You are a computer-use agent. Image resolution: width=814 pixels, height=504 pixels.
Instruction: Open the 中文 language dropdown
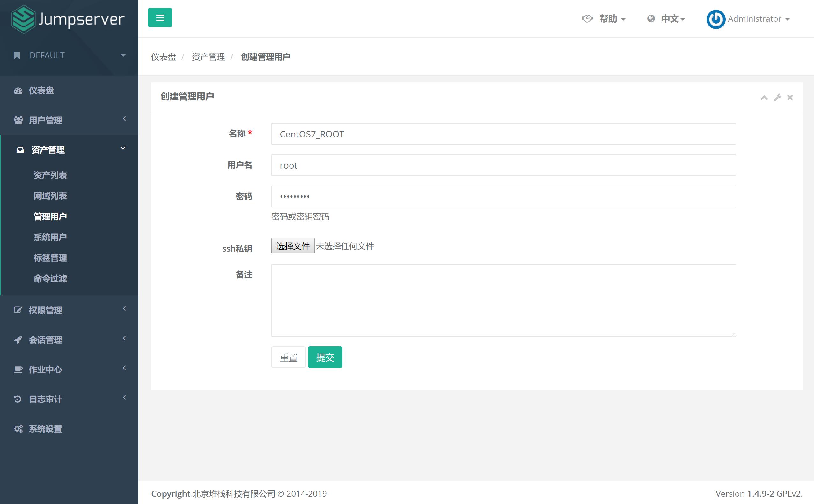[x=673, y=19]
